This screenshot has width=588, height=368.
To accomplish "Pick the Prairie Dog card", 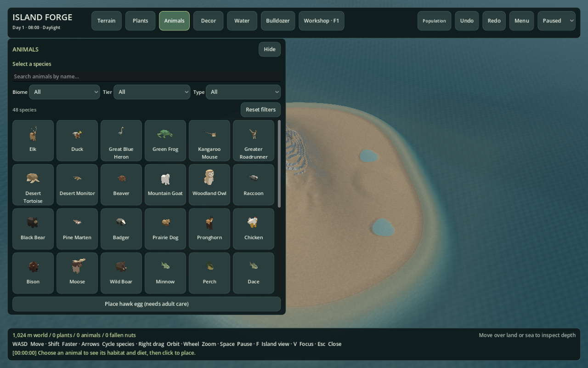I will click(165, 229).
